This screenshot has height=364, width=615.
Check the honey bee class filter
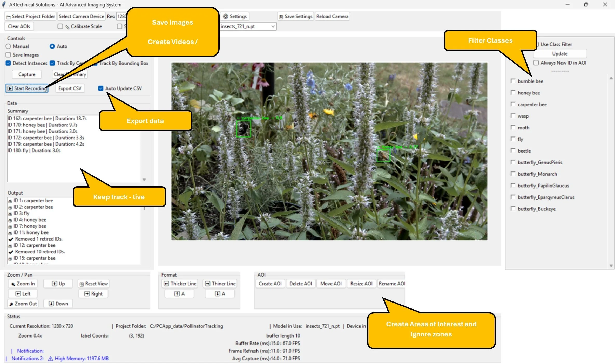[513, 93]
